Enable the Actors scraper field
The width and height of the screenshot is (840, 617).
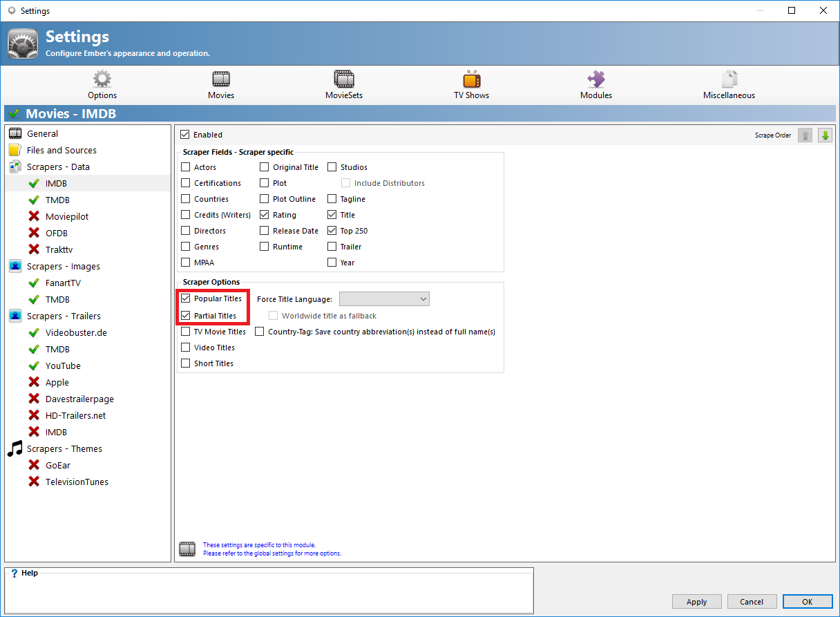185,167
